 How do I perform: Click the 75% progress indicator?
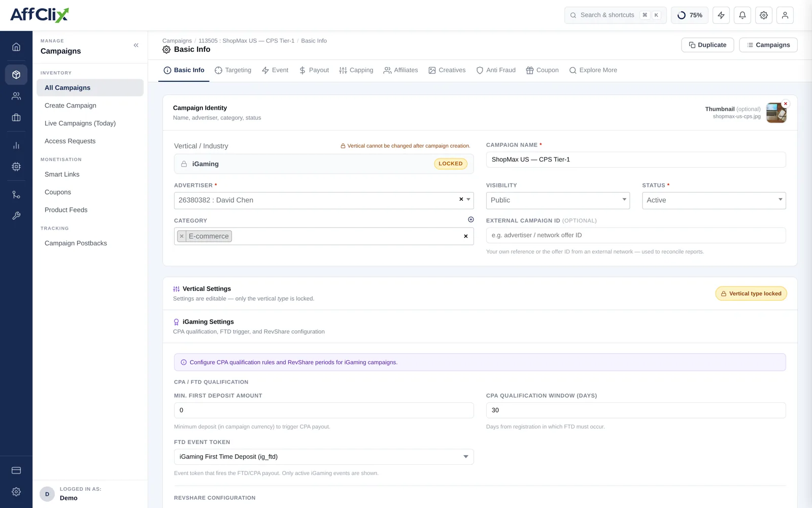point(690,15)
